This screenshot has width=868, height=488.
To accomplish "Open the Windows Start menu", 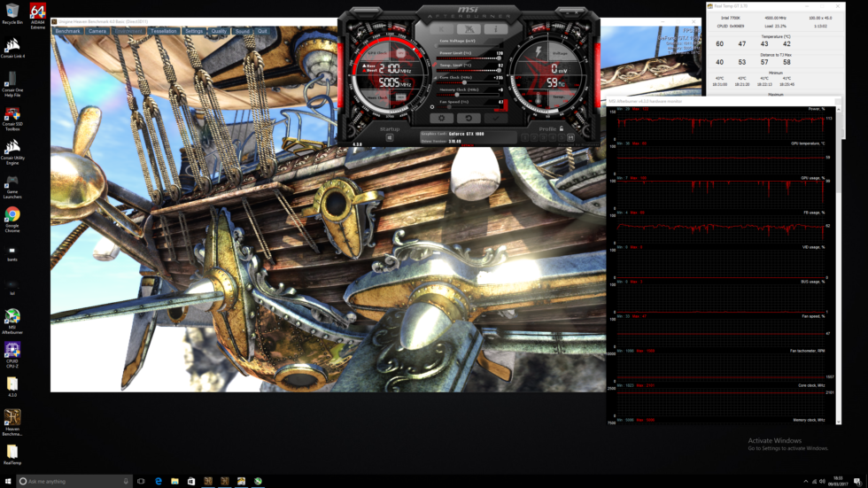I will tap(8, 482).
